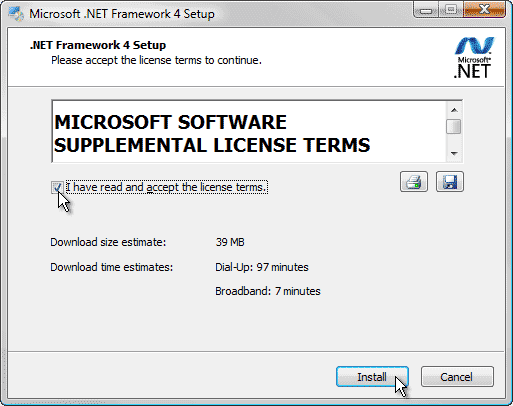Click the 'Microsoft .NET Framework 4 Setup' window title
Viewport: 513px width, 406px height.
(x=122, y=14)
